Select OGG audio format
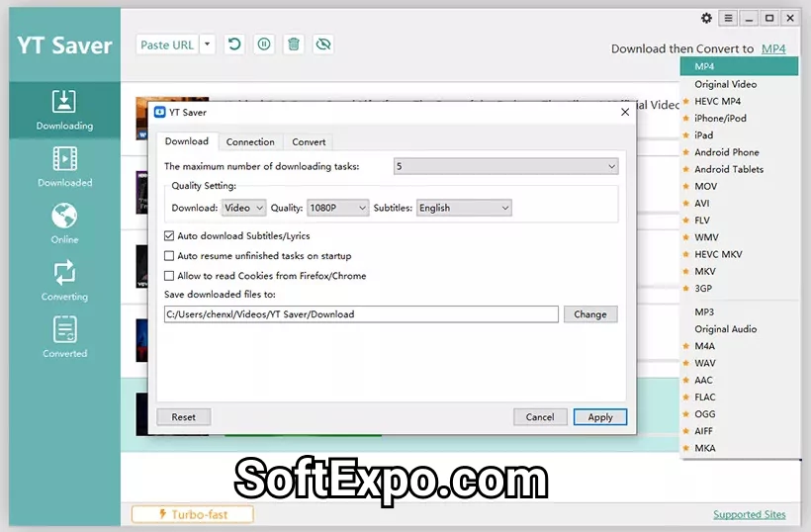The height and width of the screenshot is (532, 811). pos(739,414)
